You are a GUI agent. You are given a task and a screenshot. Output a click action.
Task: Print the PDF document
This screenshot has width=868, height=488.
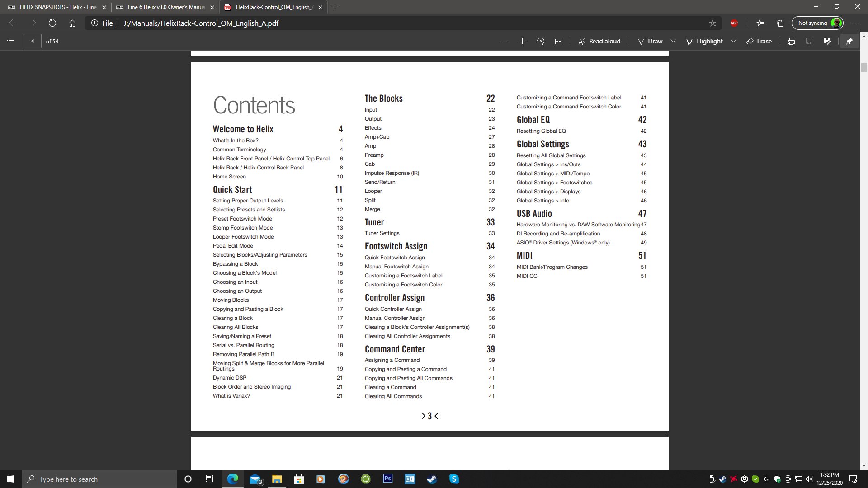pos(791,41)
